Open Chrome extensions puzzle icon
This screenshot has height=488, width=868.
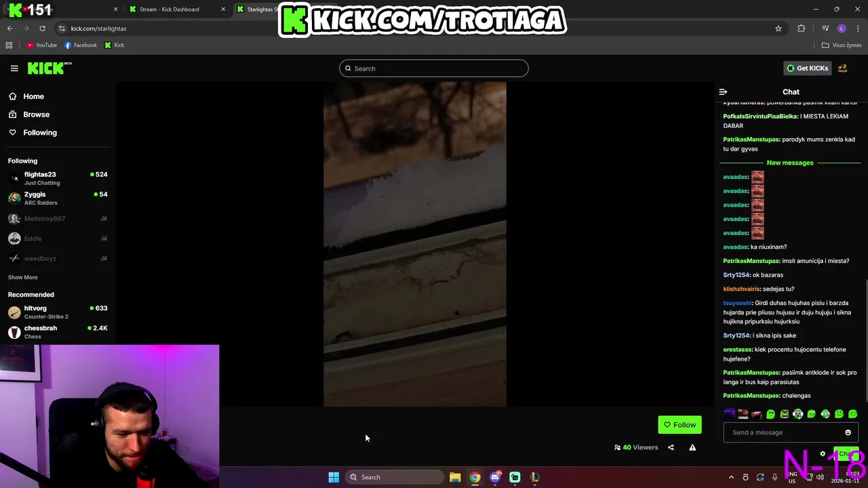(x=802, y=28)
